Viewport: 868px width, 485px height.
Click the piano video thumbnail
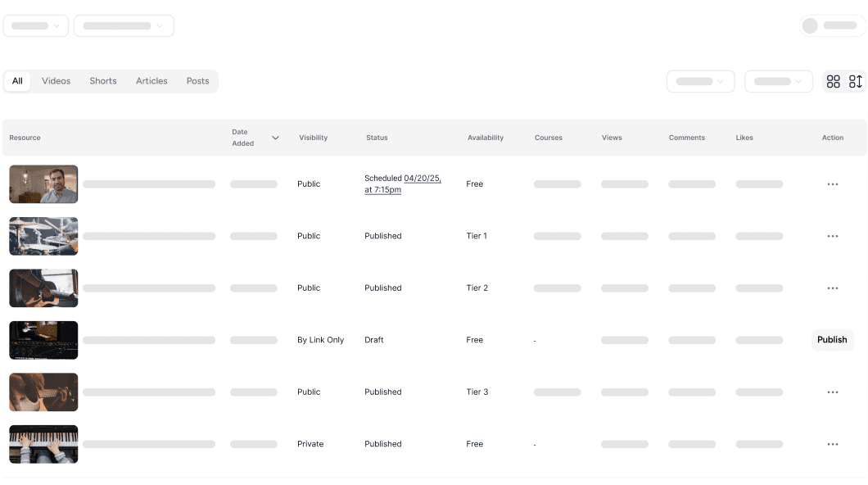click(43, 443)
